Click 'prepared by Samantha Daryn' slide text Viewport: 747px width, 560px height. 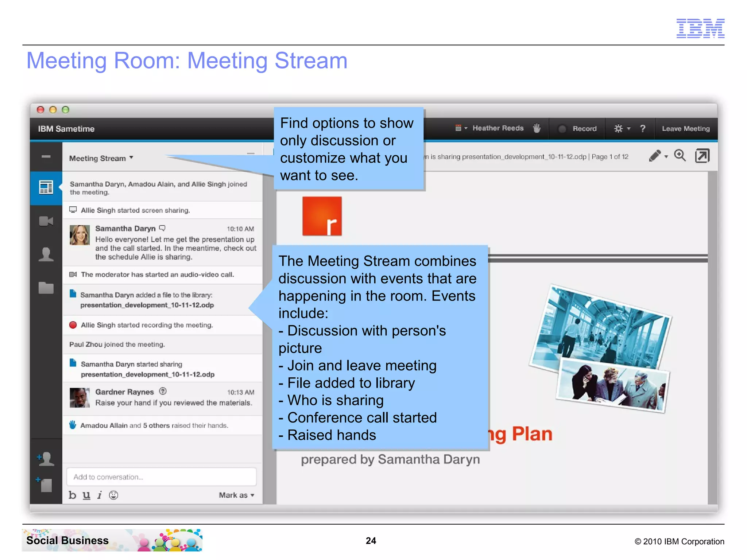pos(390,460)
